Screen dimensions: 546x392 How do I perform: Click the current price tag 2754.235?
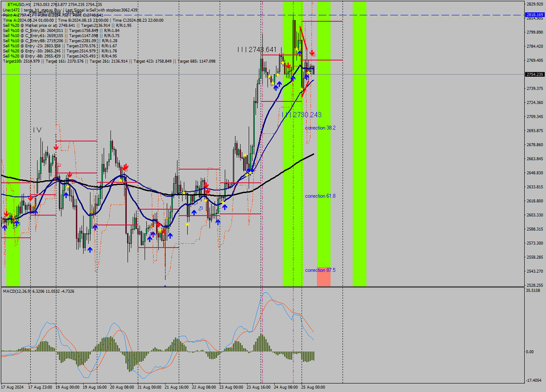tap(534, 75)
